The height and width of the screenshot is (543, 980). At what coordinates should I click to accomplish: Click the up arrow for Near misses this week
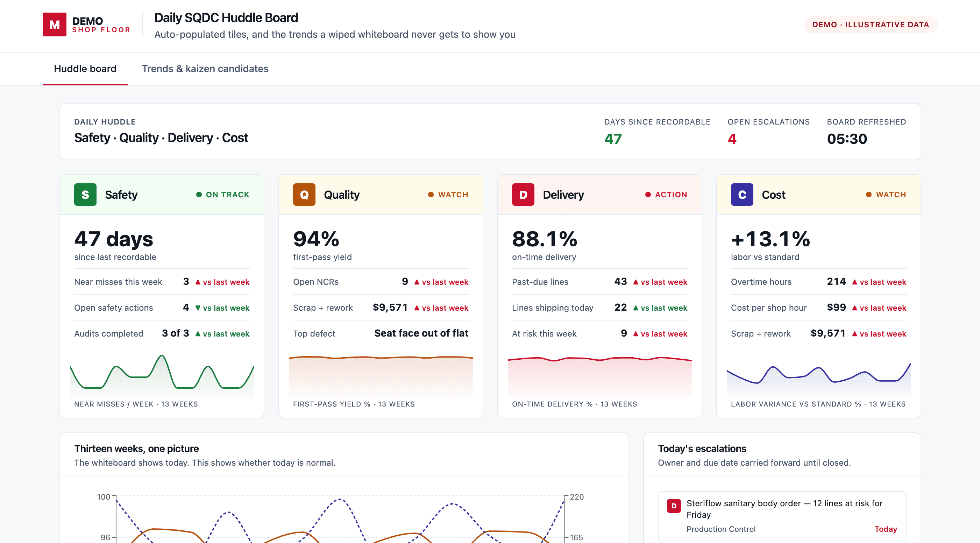(x=198, y=282)
